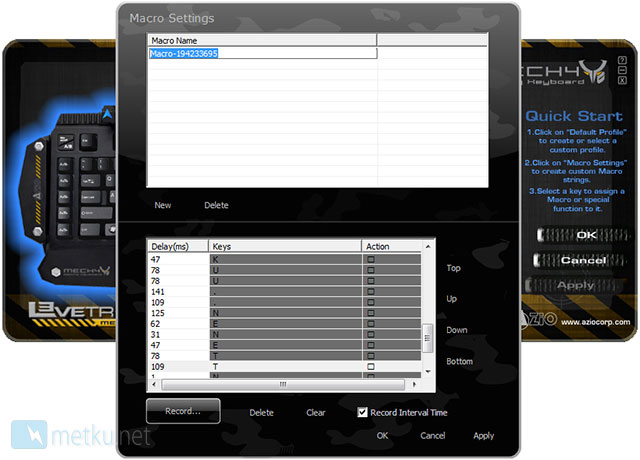Click the Cancel button under Quick Start

(580, 260)
